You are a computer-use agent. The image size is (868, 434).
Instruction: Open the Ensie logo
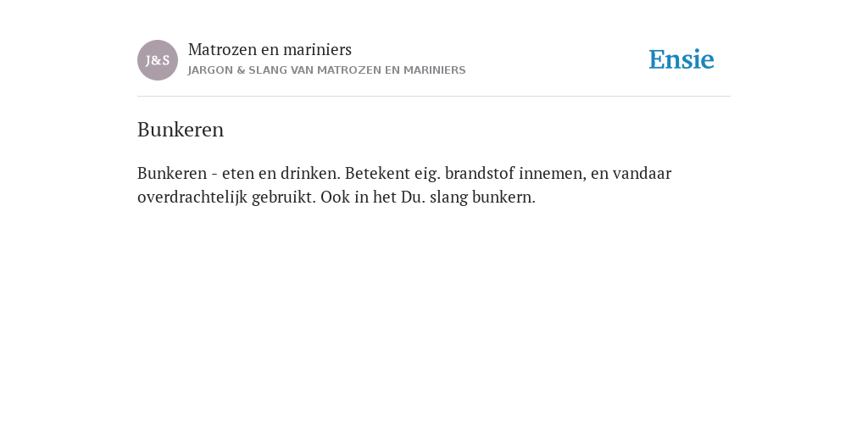[x=682, y=60]
